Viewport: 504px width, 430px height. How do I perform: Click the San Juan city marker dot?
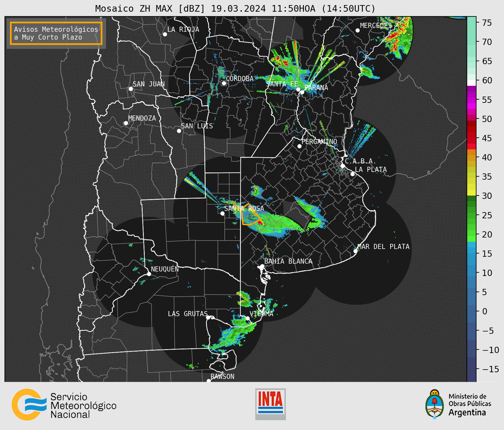coord(131,89)
